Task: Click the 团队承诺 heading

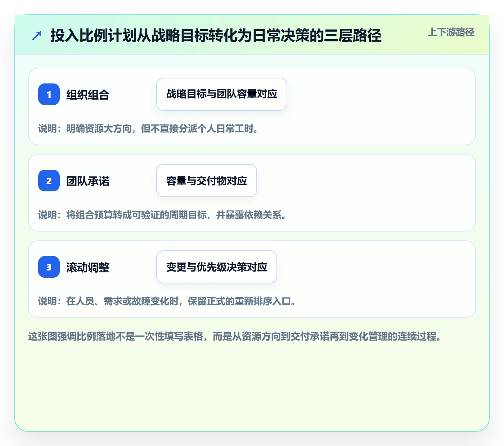Action: 88,181
